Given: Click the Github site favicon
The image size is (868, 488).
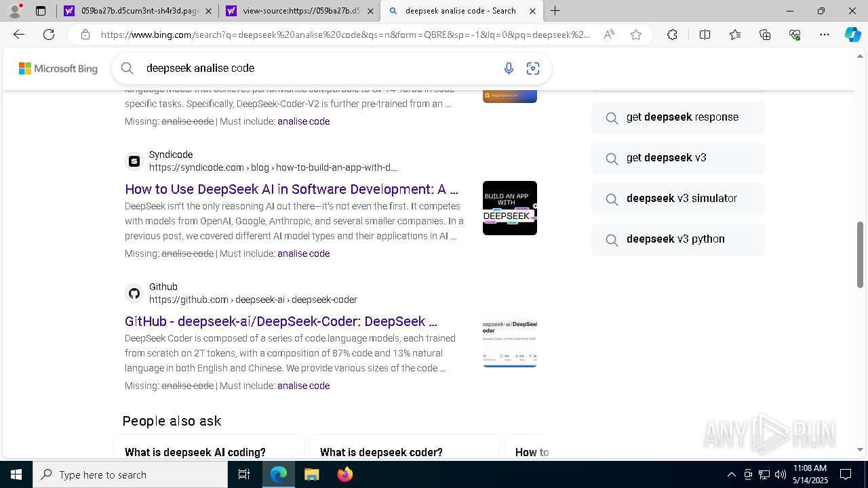Looking at the screenshot, I should point(134,293).
